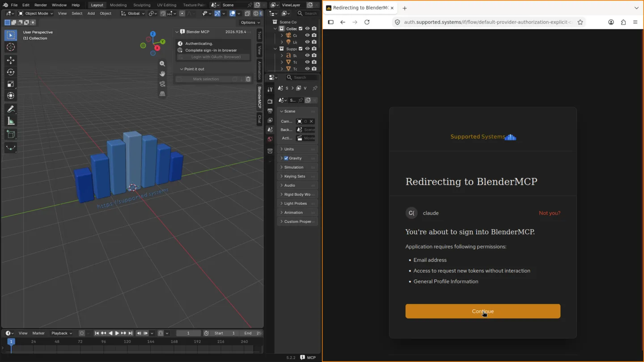Open the Playback dropdown in timeline
The height and width of the screenshot is (362, 644).
pyautogui.click(x=62, y=333)
